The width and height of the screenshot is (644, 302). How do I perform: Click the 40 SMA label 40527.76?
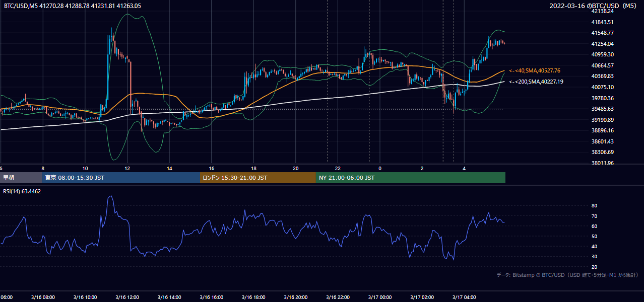(x=535, y=71)
